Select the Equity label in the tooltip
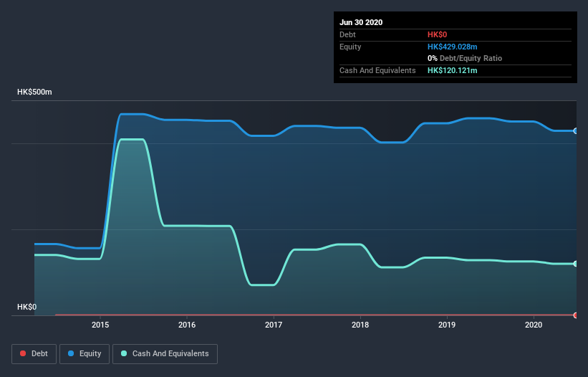Screen dimensions: 588x377 pyautogui.click(x=350, y=47)
